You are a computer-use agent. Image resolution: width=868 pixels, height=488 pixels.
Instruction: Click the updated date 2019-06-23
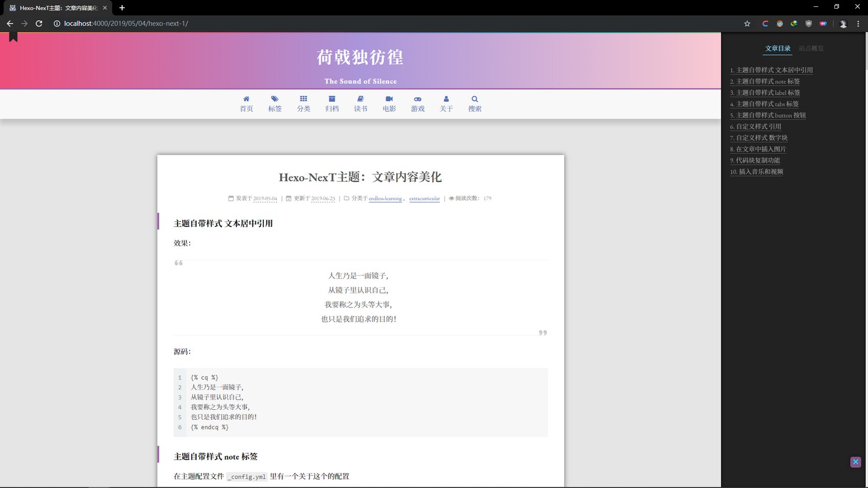point(323,198)
